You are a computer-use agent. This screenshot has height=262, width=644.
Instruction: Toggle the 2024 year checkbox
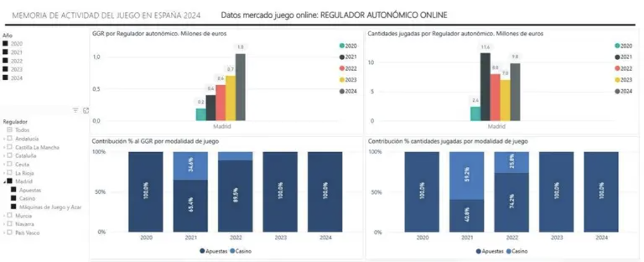[6, 78]
